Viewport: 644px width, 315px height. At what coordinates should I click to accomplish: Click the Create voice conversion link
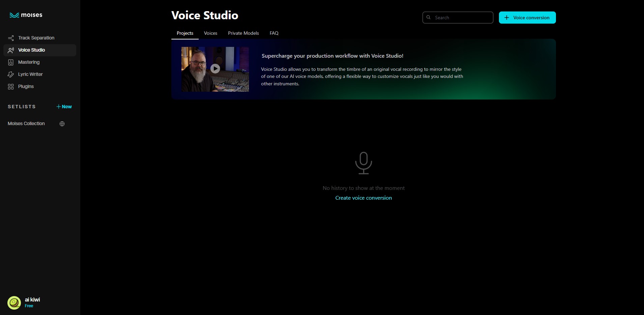364,198
